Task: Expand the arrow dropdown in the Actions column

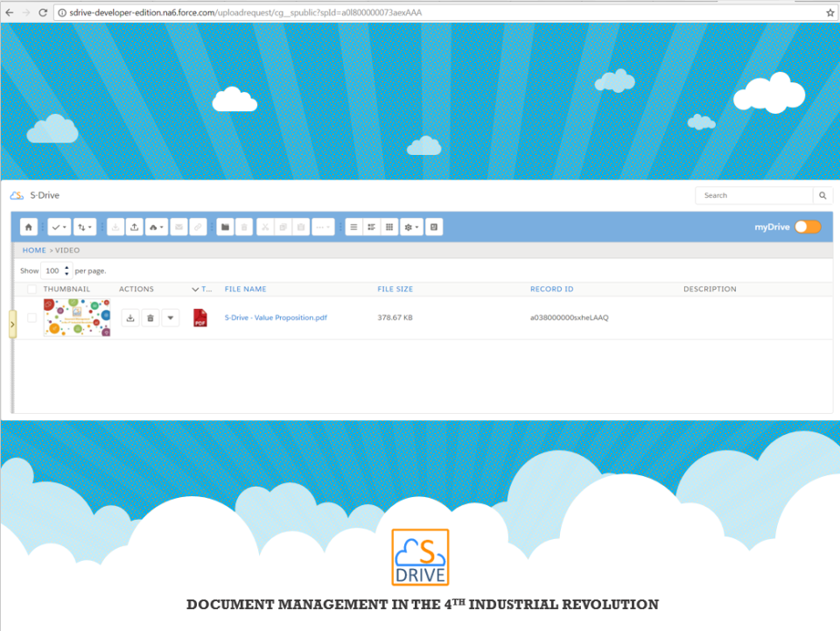Action: pyautogui.click(x=170, y=318)
